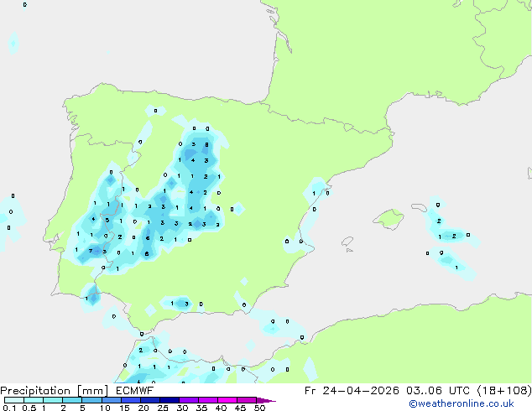Select the "40" legend scale label
This screenshot has height=411, width=532.
(221, 408)
